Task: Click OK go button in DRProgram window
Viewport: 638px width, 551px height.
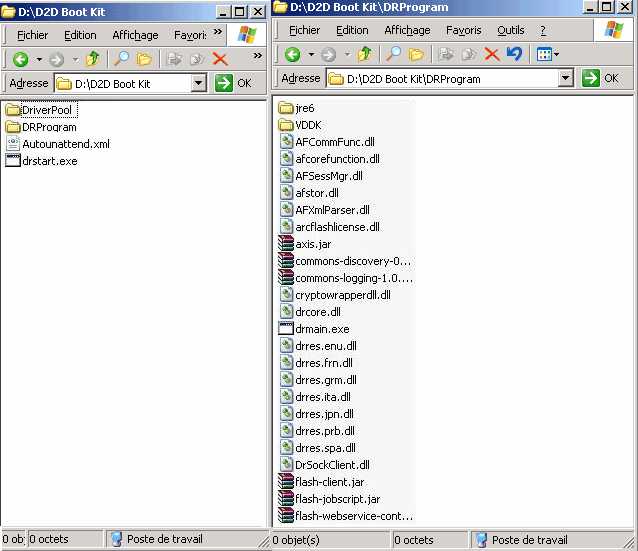Action: point(601,78)
